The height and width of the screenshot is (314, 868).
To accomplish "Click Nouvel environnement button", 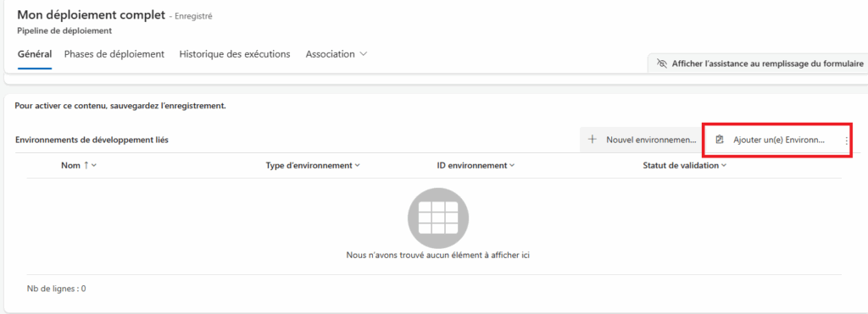I will coord(642,140).
